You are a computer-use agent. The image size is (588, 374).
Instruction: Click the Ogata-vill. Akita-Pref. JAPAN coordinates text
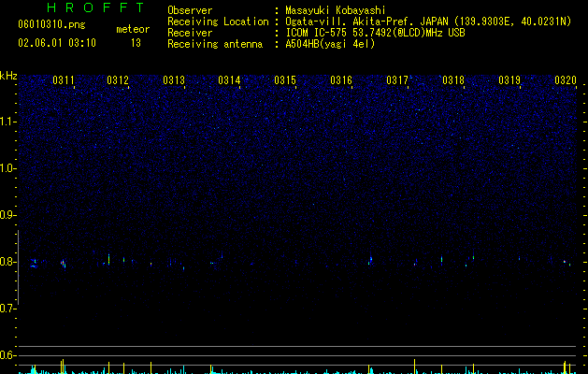click(x=428, y=22)
